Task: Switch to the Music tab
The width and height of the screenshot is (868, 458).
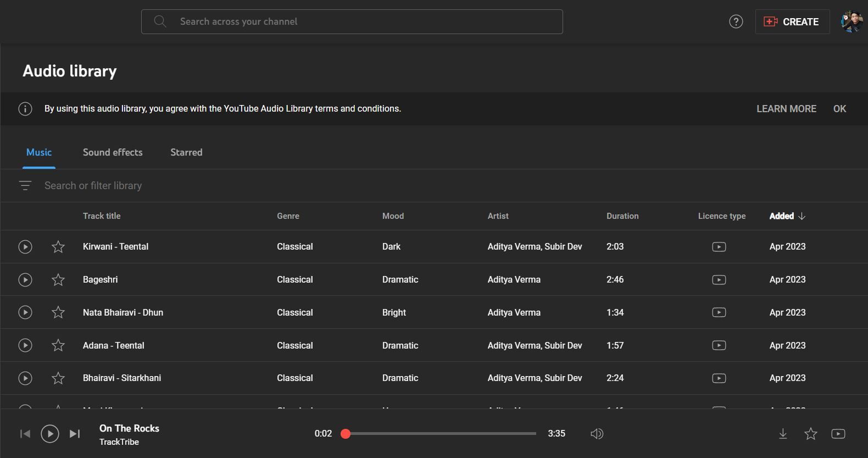Action: (39, 152)
